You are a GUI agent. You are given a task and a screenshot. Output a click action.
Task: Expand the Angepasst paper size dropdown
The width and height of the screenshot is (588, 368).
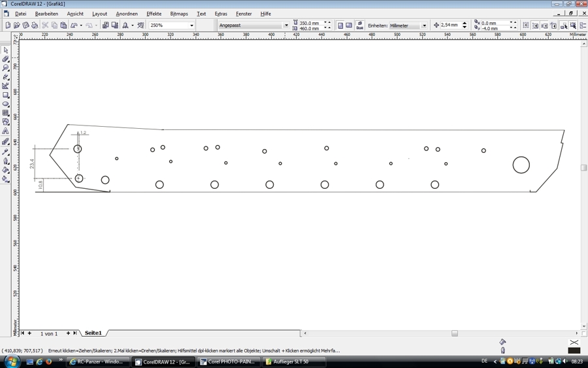point(286,25)
